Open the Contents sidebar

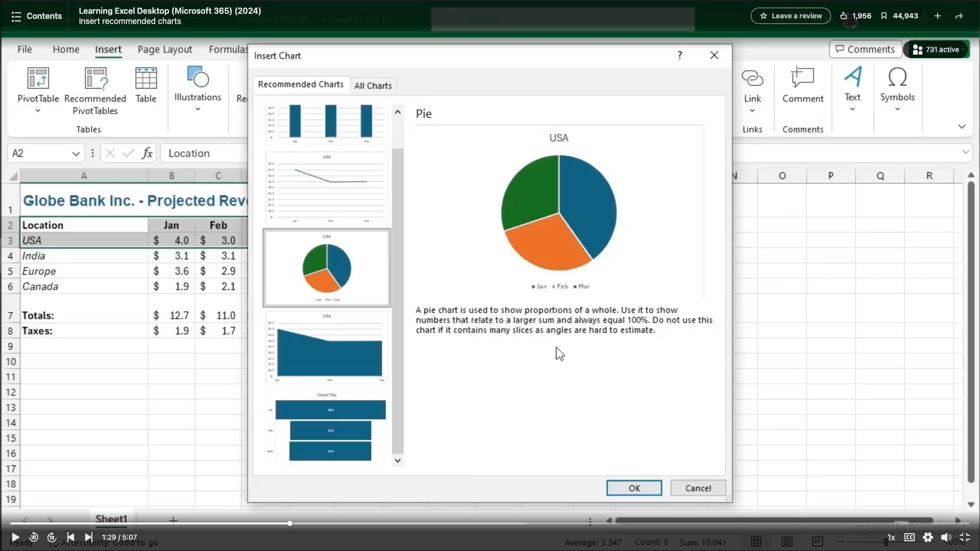[36, 16]
